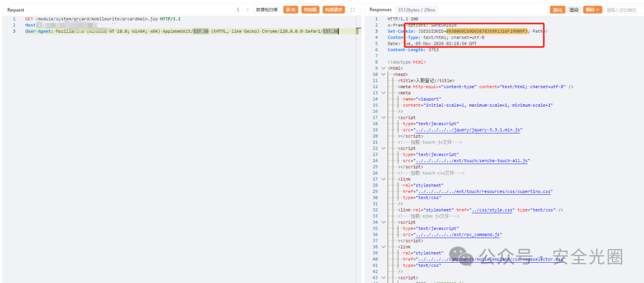Click the Request panel title
Screen dimensions: 644x283
click(x=16, y=10)
